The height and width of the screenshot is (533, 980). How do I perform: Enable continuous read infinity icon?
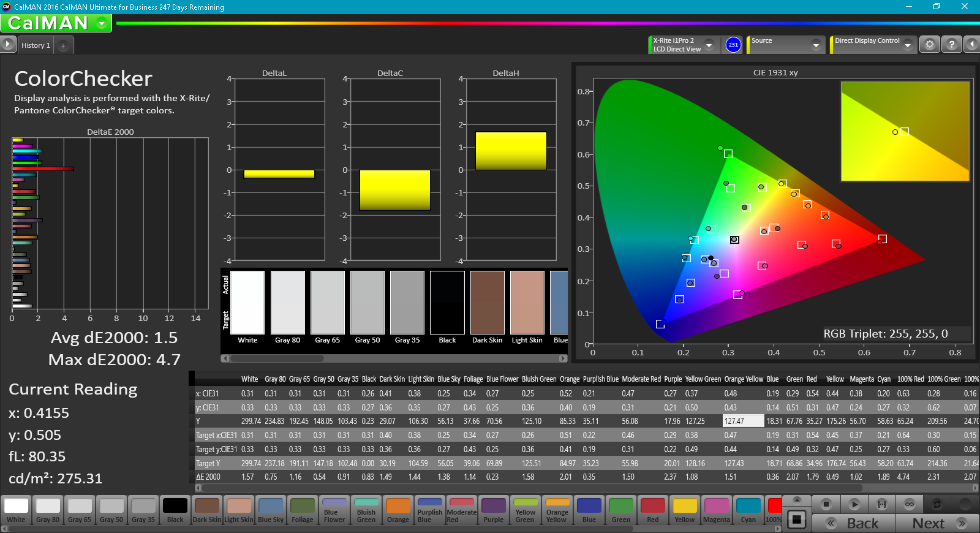coord(910,504)
